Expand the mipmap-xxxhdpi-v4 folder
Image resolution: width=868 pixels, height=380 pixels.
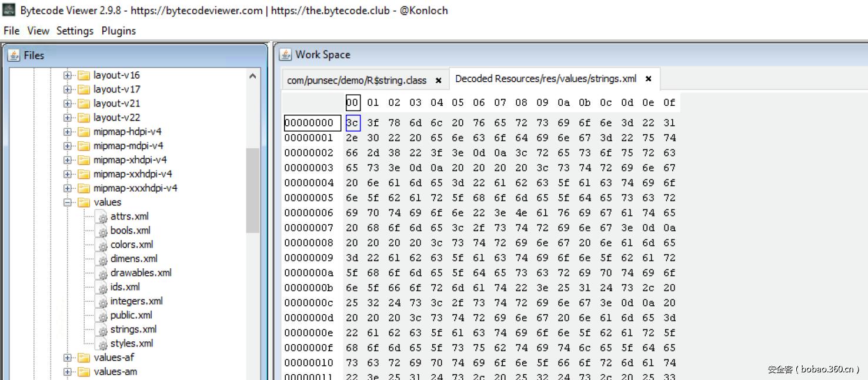(x=68, y=188)
